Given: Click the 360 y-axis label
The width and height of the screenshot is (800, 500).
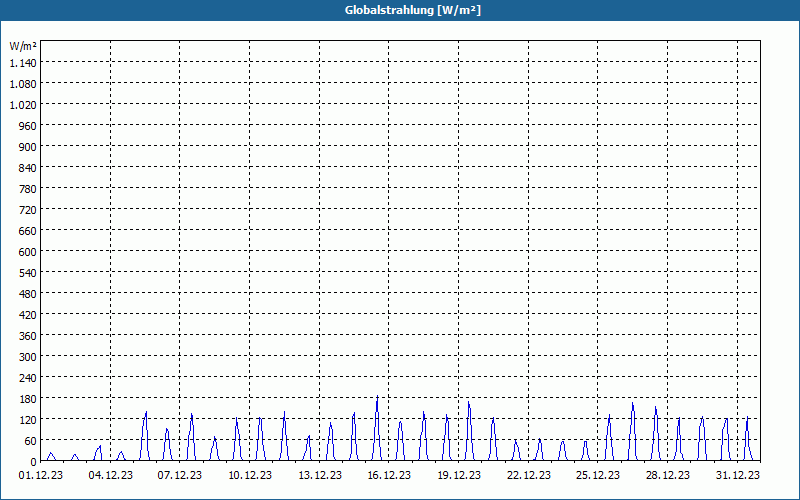Looking at the screenshot, I should [x=28, y=336].
